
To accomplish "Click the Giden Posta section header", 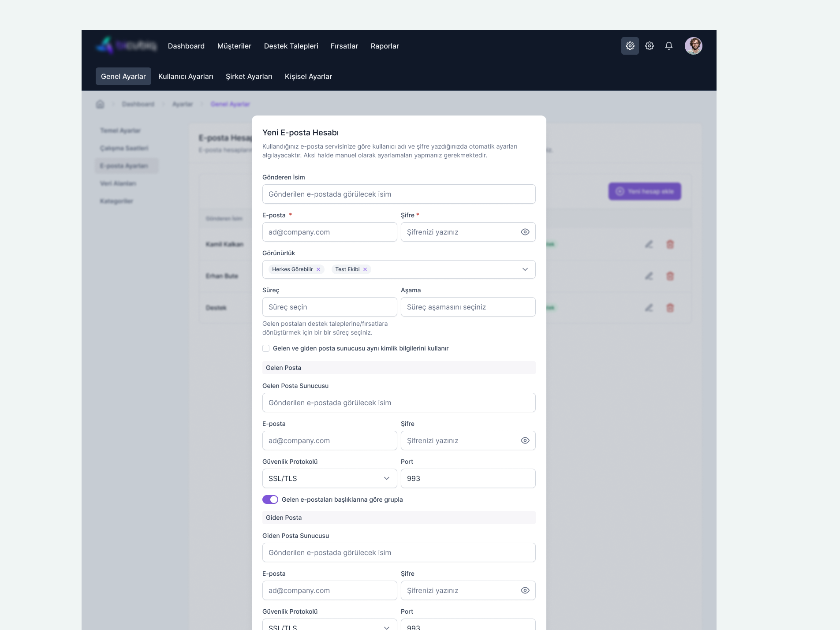I will 399,518.
